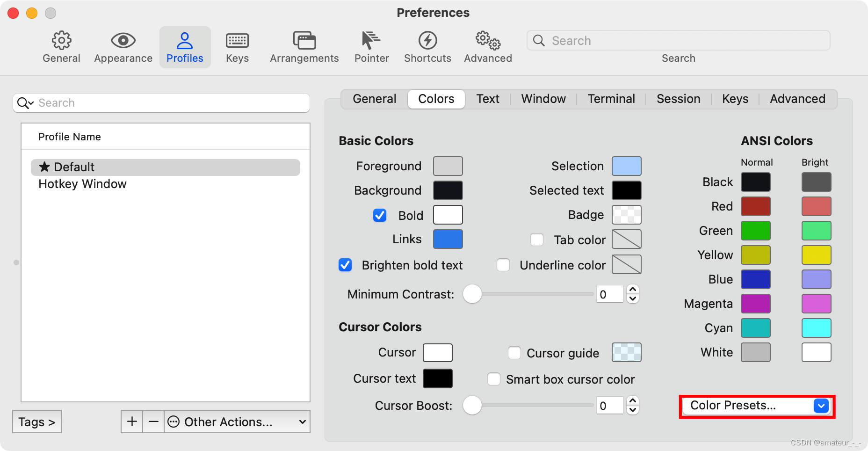Open Arrangements window icon
The image size is (868, 451).
click(304, 41)
